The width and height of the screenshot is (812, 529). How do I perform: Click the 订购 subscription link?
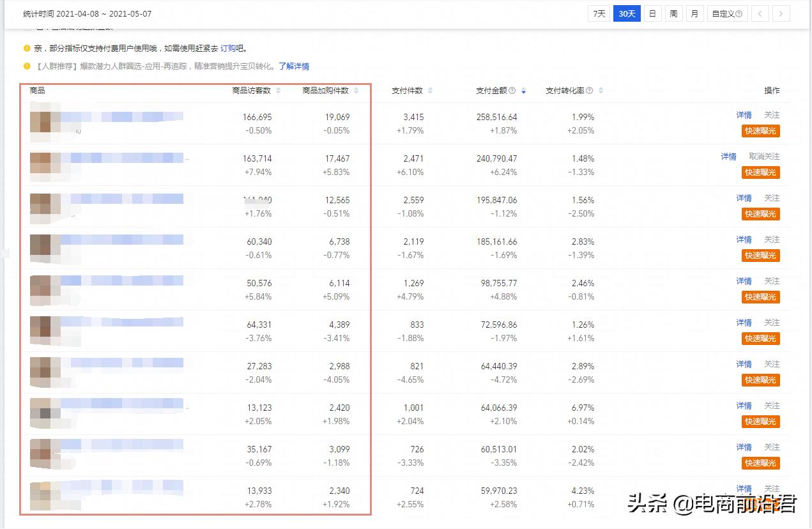228,47
